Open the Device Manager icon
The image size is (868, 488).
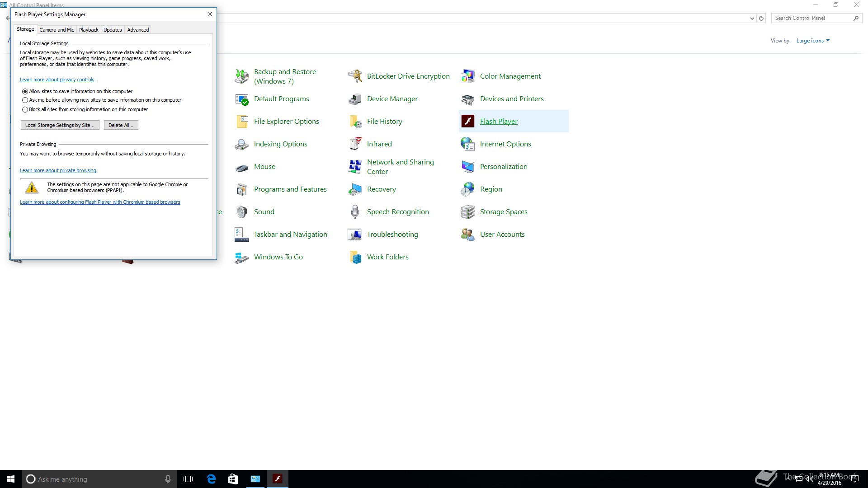[355, 99]
